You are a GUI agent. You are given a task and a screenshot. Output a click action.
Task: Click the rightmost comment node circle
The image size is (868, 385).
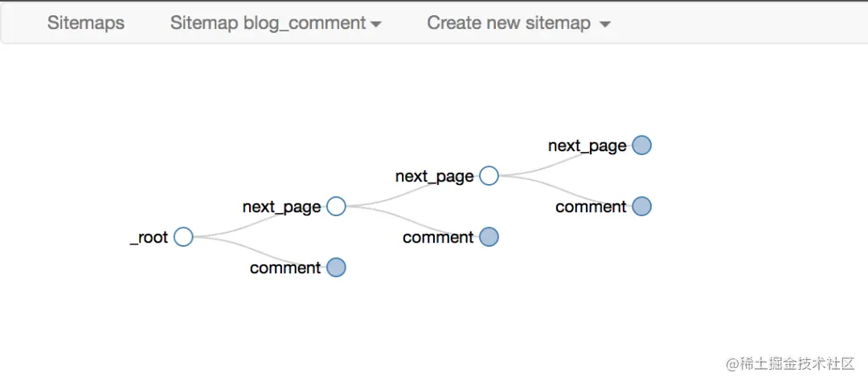tap(641, 207)
